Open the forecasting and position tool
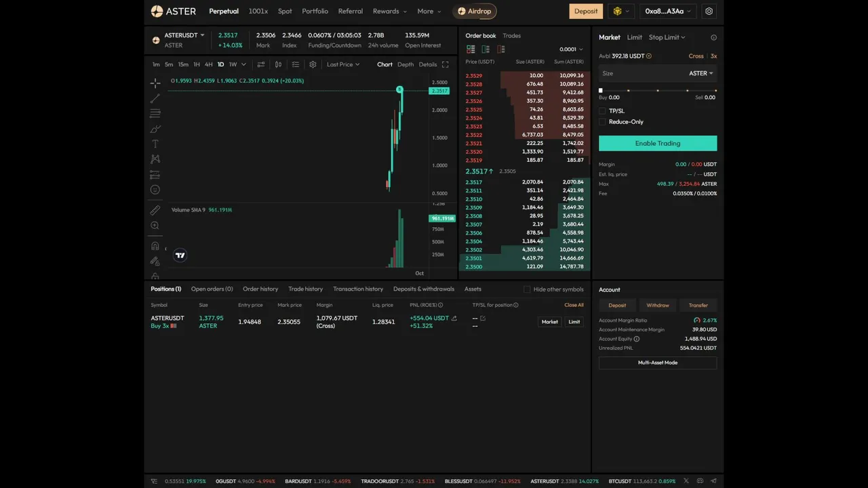Viewport: 868px width, 488px height. (155, 174)
